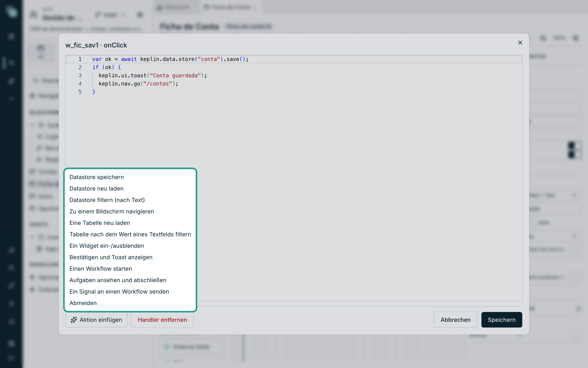Select 'Zu einem Bildschirm navigieren' action
This screenshot has height=368, width=588.
130,211
